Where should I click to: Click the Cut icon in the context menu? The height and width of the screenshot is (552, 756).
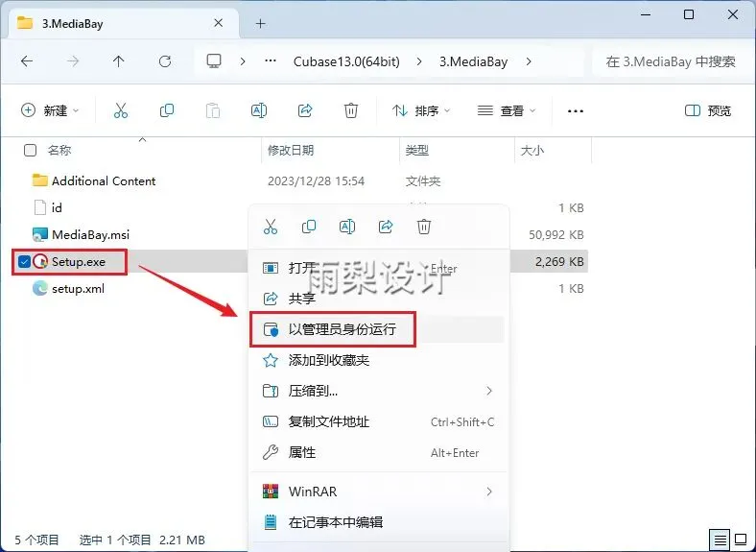[x=271, y=227]
